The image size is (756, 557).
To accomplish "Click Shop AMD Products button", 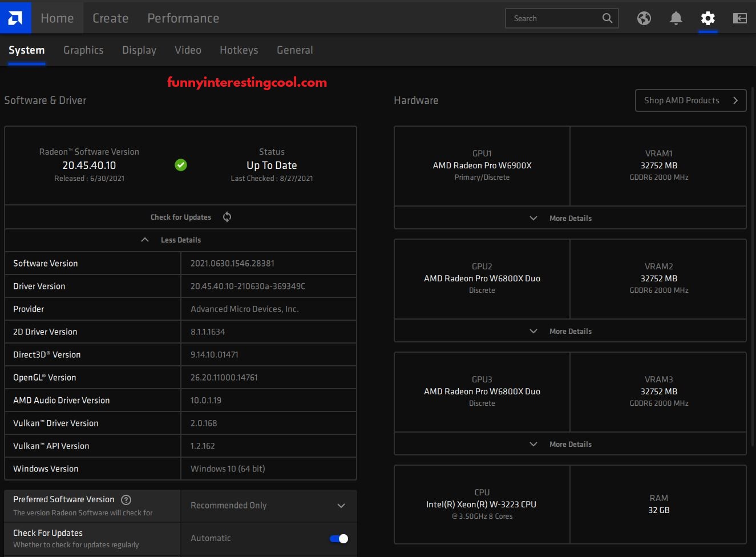I will click(x=691, y=100).
